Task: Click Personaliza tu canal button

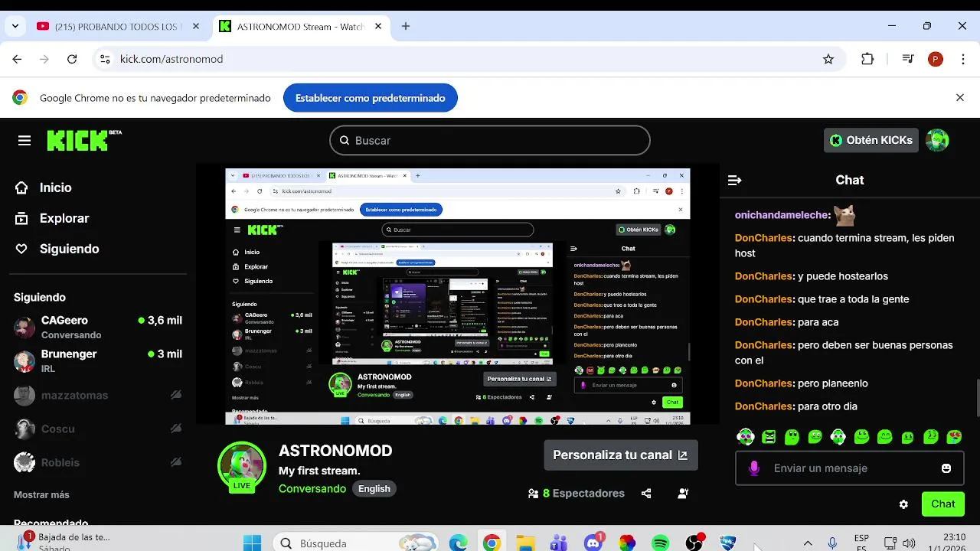Action: 621,455
